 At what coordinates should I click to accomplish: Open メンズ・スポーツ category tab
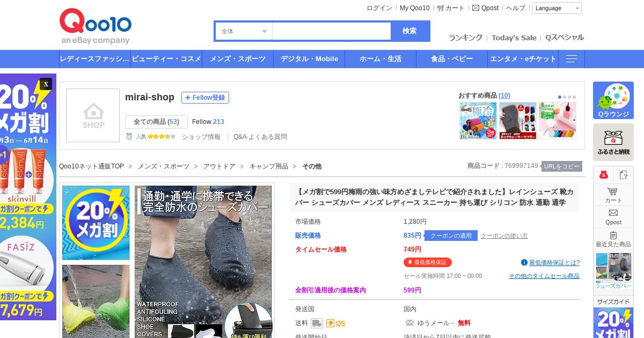(x=238, y=59)
